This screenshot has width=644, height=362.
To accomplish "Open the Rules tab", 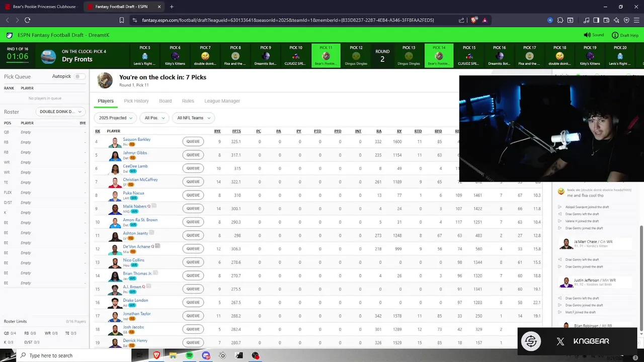I will (x=188, y=101).
